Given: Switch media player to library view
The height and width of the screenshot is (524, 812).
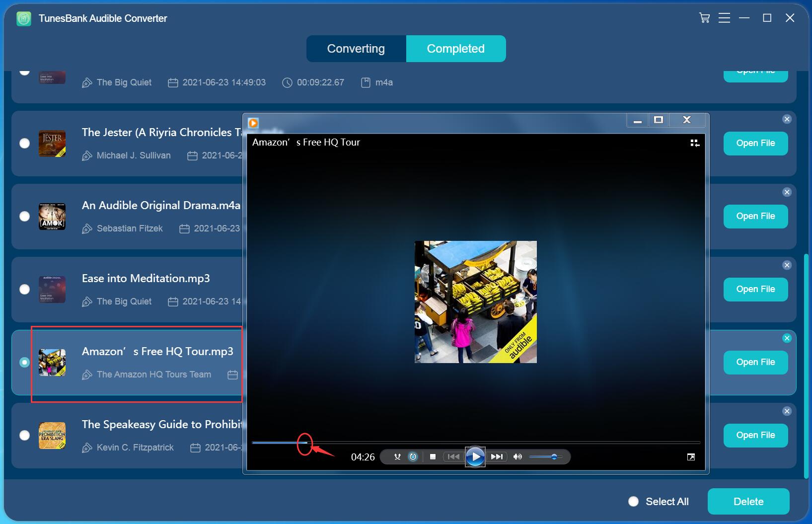Looking at the screenshot, I should pyautogui.click(x=695, y=143).
